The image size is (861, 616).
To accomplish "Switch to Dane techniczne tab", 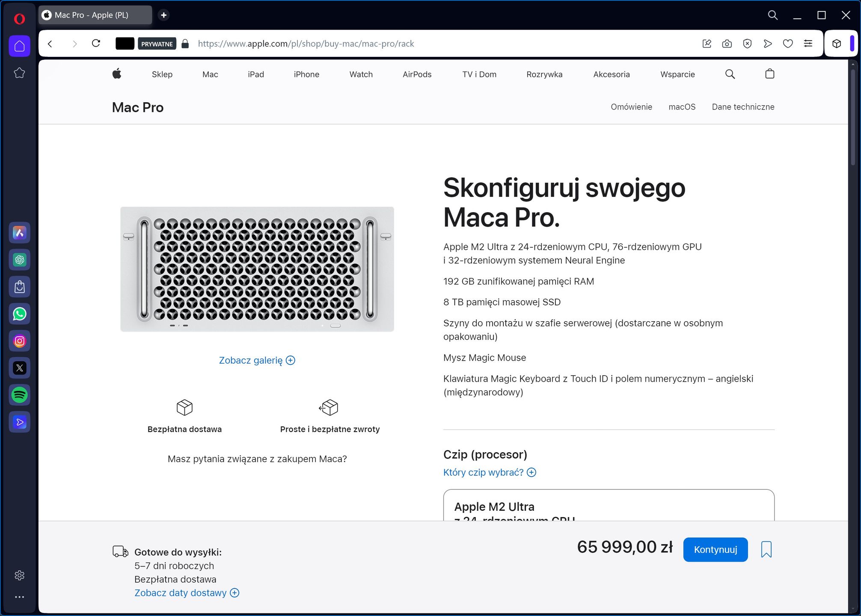I will point(743,107).
